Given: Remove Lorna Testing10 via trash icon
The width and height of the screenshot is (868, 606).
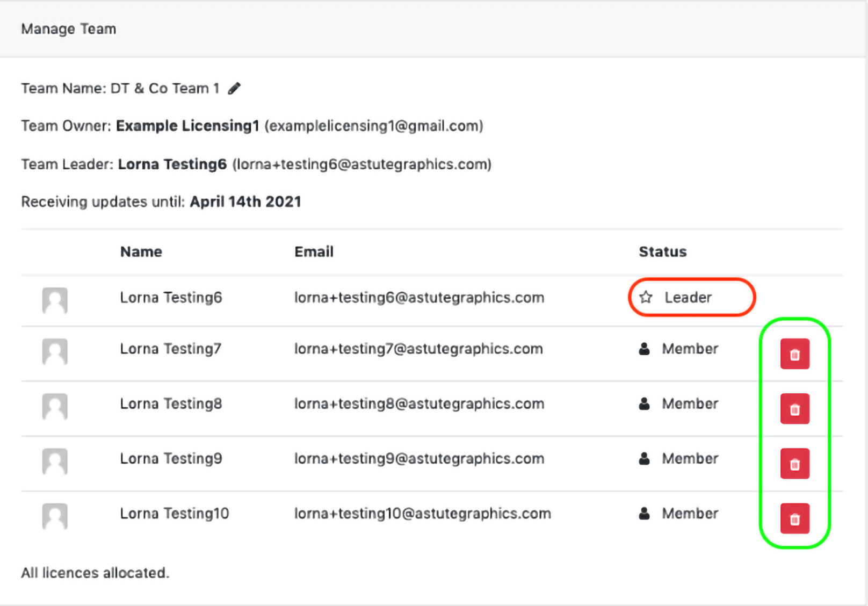Looking at the screenshot, I should coord(794,518).
